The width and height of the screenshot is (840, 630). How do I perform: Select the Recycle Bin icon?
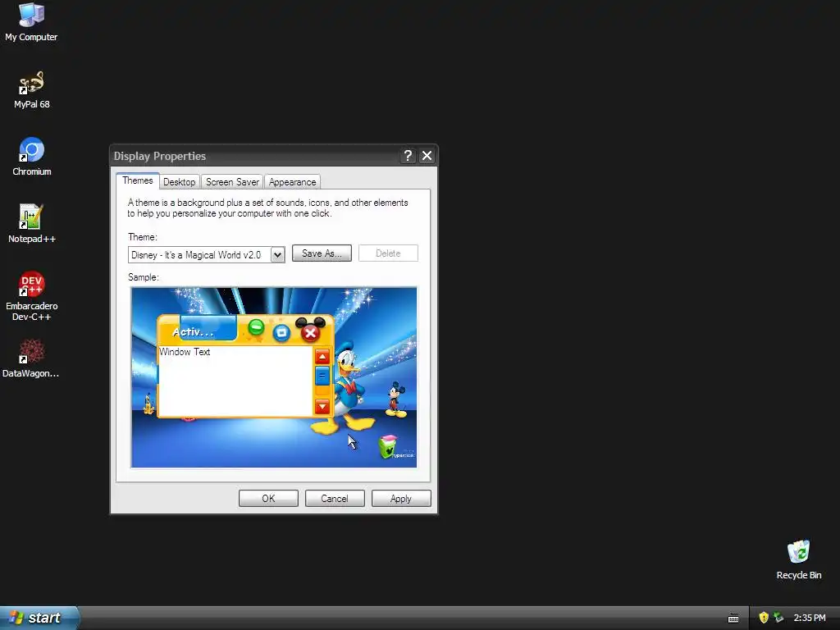coord(798,560)
